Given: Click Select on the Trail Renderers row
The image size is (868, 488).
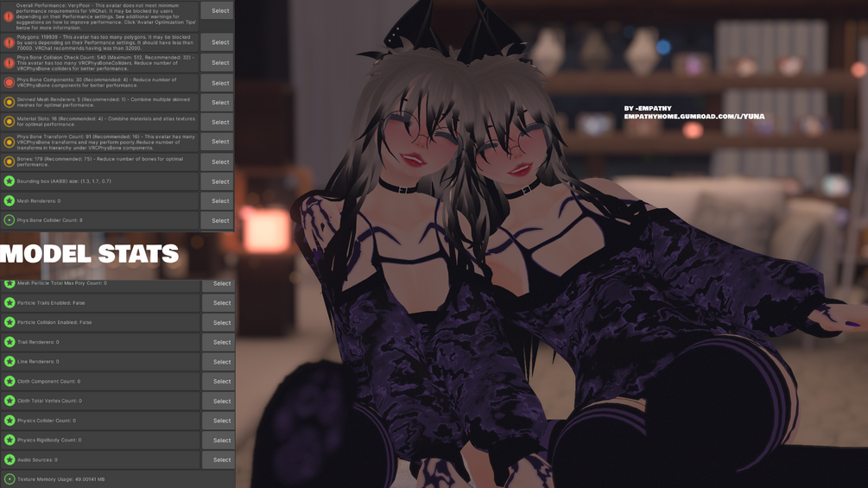Looking at the screenshot, I should coord(219,342).
